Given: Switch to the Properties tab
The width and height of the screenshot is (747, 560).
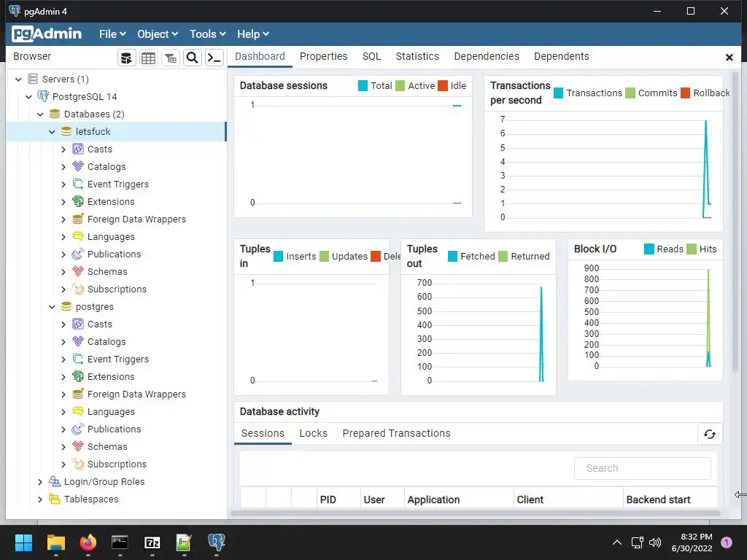Looking at the screenshot, I should 323,56.
